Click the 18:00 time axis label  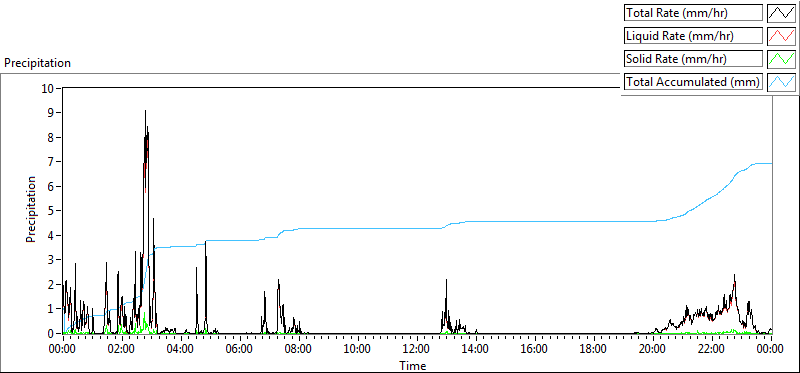tap(594, 350)
